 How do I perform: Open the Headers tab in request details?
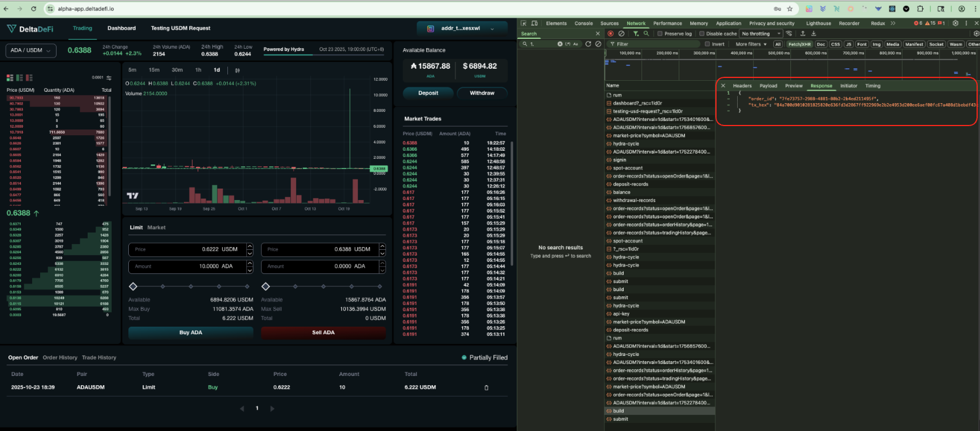pyautogui.click(x=742, y=86)
